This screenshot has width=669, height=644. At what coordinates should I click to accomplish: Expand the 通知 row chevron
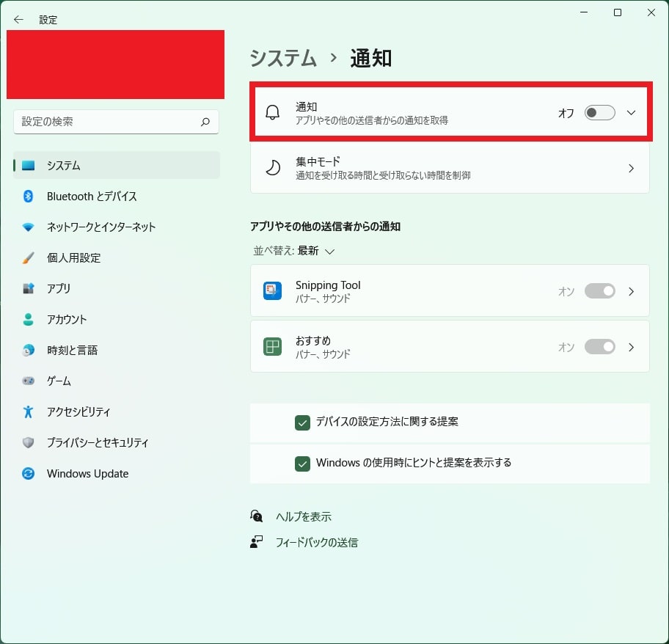pos(631,113)
